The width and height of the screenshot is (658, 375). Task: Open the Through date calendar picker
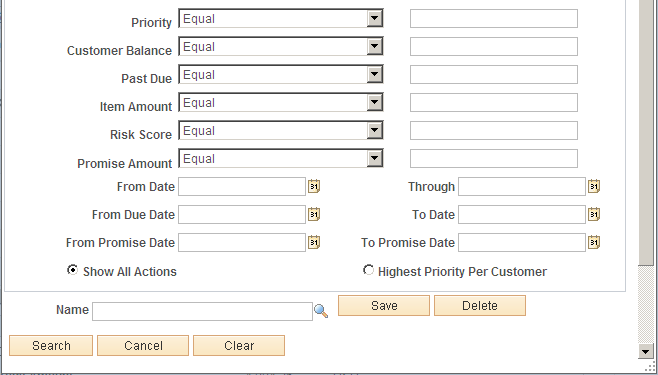tap(594, 186)
